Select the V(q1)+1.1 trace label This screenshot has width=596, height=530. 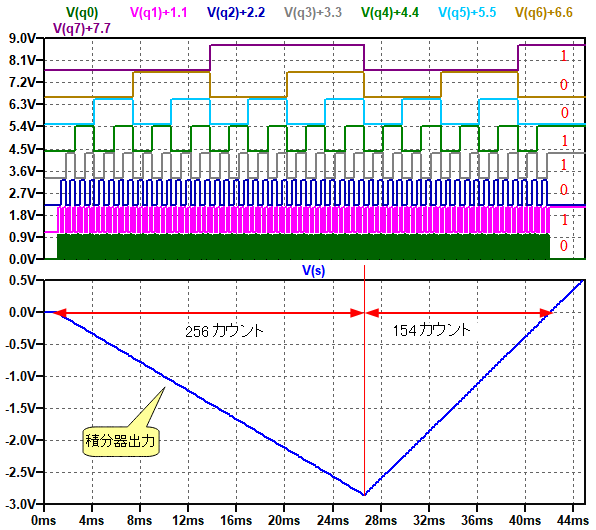[159, 13]
